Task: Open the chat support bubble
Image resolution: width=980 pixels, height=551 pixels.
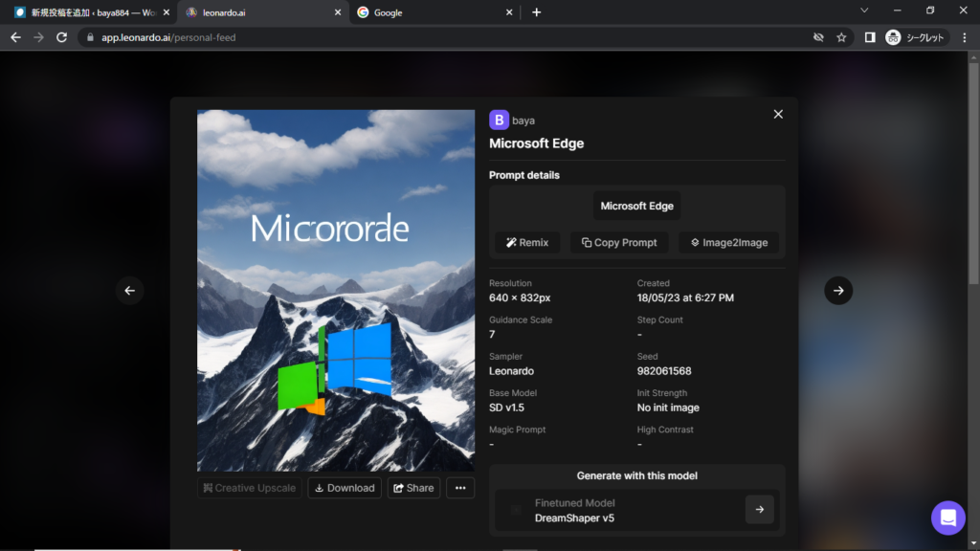Action: pos(947,518)
